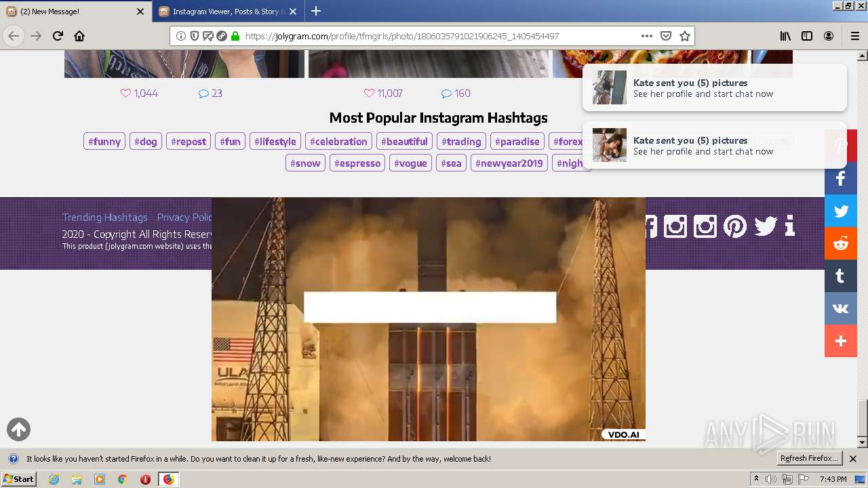The image size is (868, 488).
Task: Toggle the Firefox sidebar view
Action: click(807, 36)
